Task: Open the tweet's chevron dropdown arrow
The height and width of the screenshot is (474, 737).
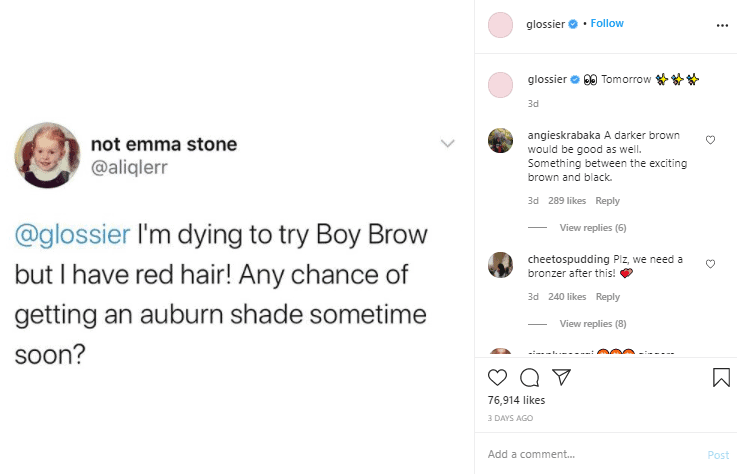Action: point(448,143)
